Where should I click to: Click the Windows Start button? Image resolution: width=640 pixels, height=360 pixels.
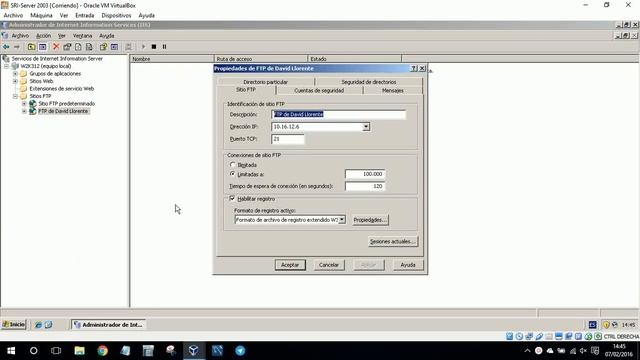(11, 351)
